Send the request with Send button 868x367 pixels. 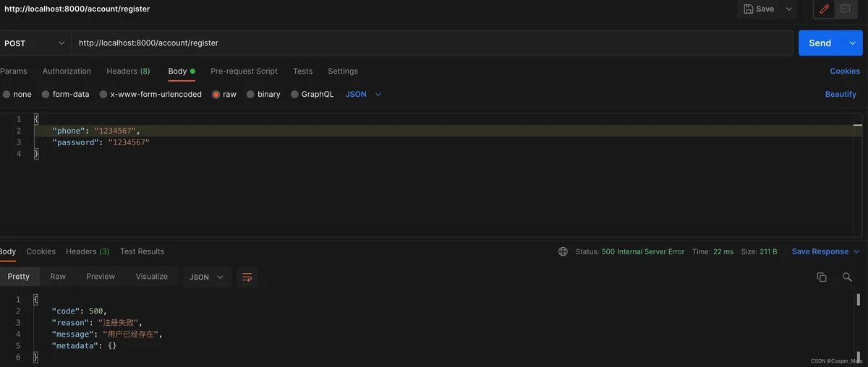(x=820, y=43)
